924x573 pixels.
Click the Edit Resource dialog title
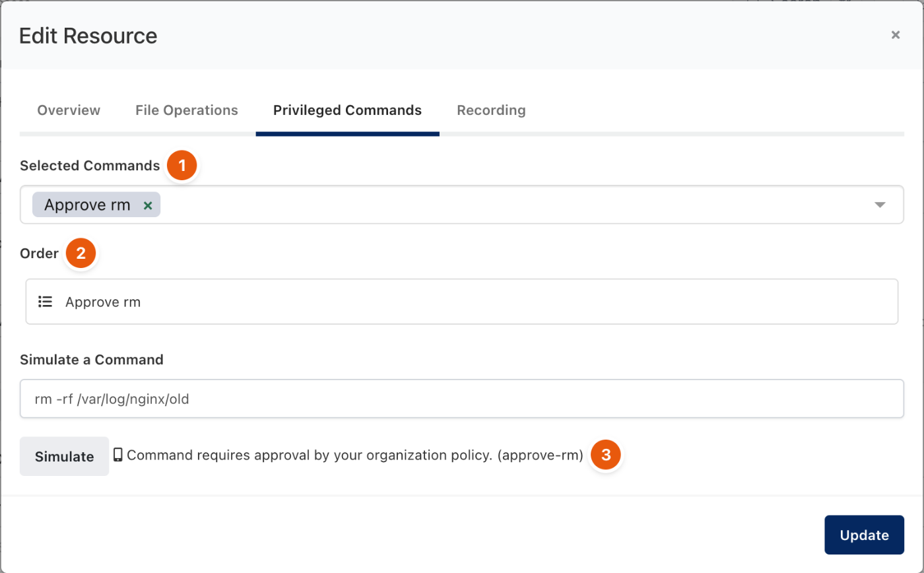click(88, 36)
